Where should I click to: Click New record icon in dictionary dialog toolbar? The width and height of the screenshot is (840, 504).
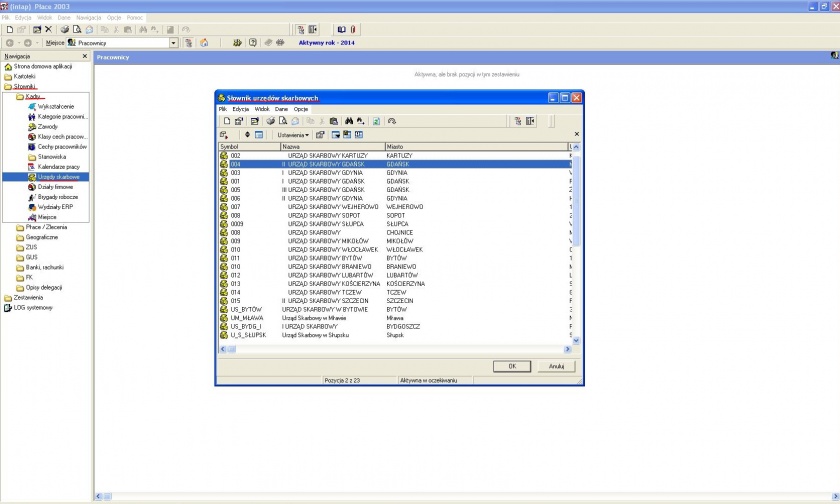coord(227,121)
